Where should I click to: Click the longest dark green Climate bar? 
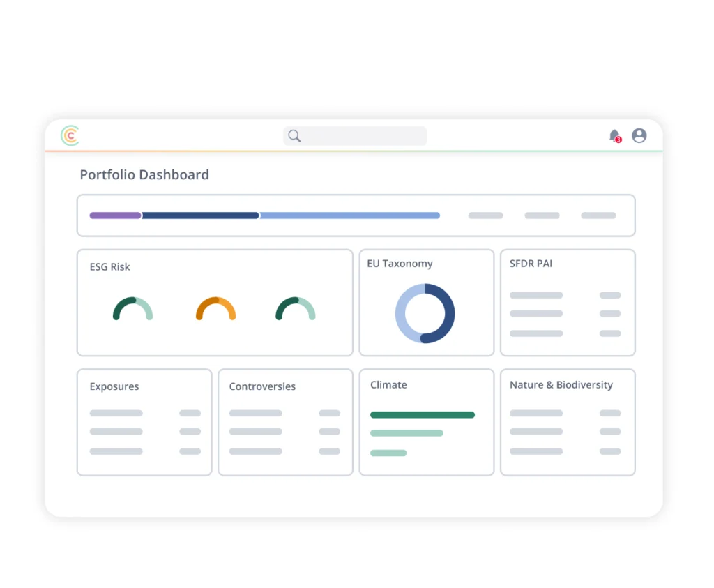[422, 414]
